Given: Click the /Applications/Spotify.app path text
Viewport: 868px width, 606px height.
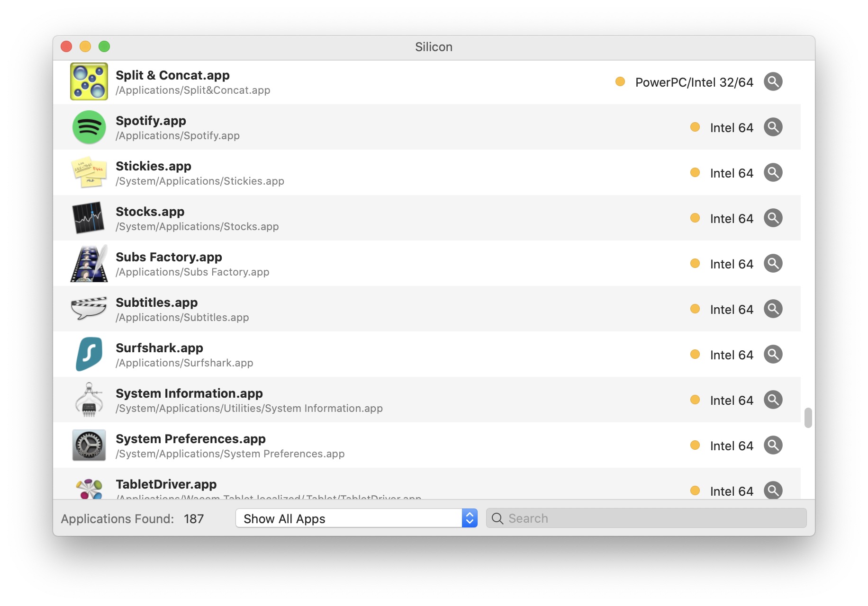Looking at the screenshot, I should point(178,136).
